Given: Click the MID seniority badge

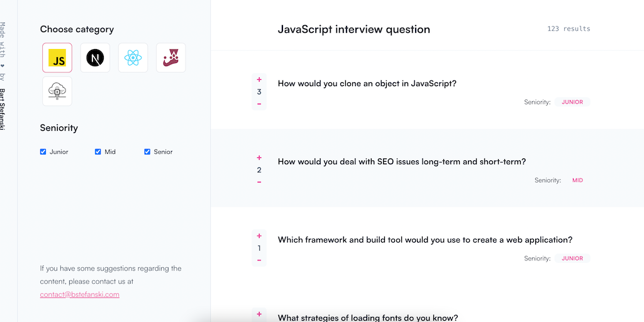Looking at the screenshot, I should click(x=577, y=180).
